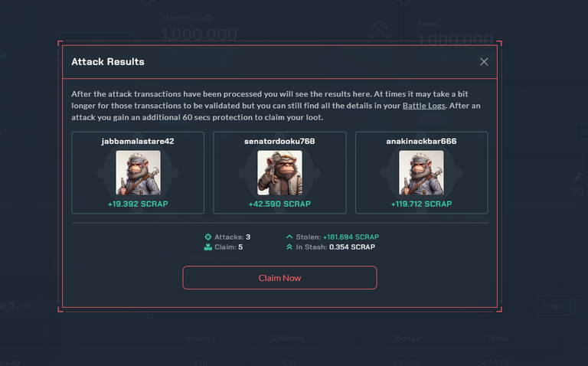Screen dimensions: 588x366
Task: Close the Attack Results dialog
Action: [x=484, y=62]
